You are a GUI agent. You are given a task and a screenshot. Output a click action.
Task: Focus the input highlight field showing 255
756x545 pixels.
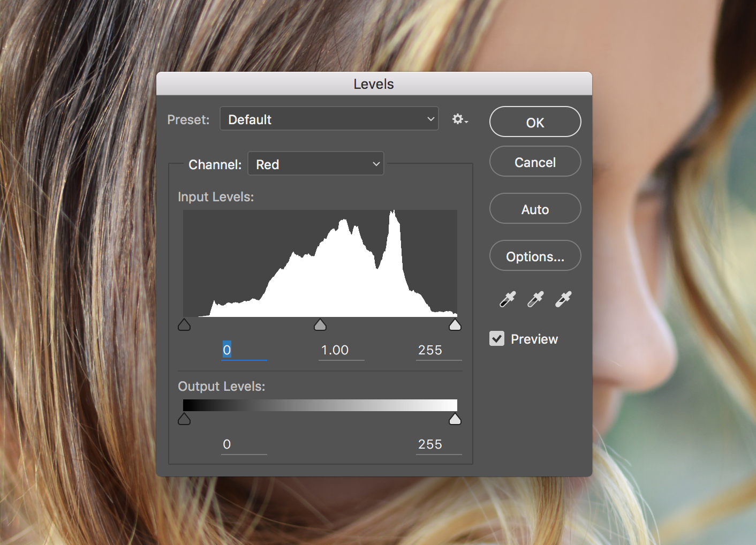point(439,350)
